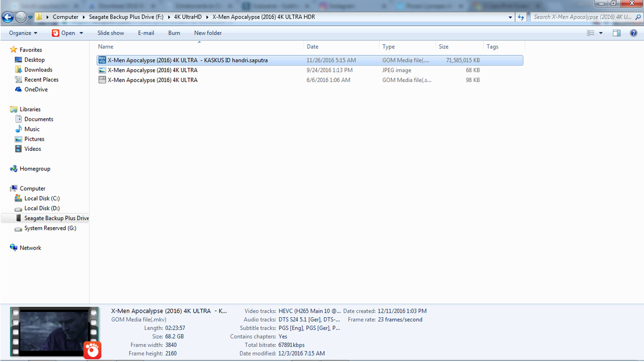Sort by the Type column header
644x362 pixels.
(x=407, y=46)
